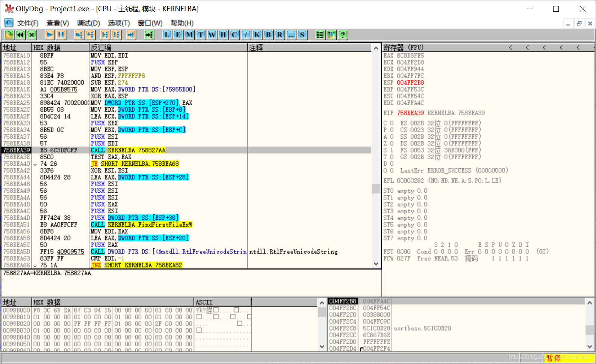Toggle the C flag value
The image size is (596, 364).
[x=392, y=123]
